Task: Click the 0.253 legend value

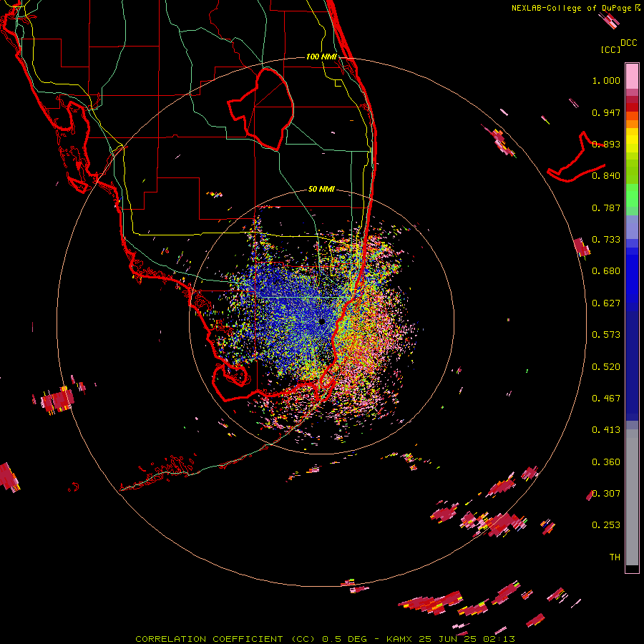Action: click(606, 525)
